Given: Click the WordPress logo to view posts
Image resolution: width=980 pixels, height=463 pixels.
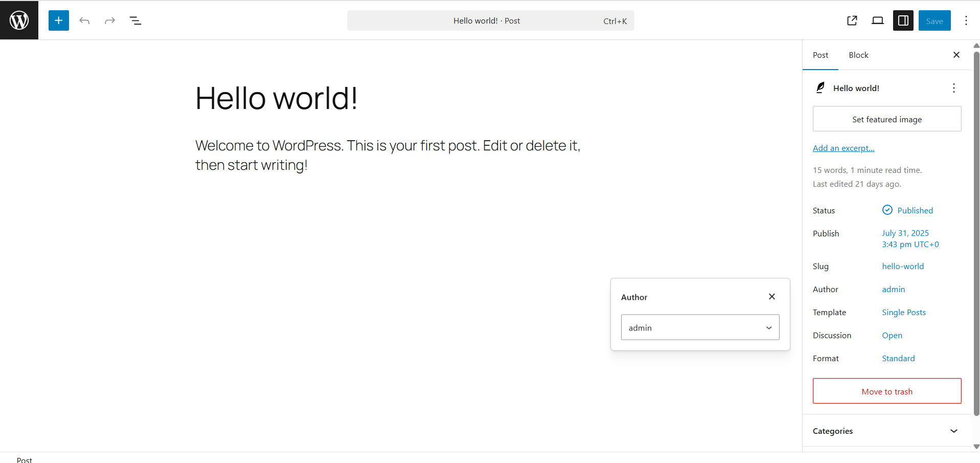Looking at the screenshot, I should click(19, 20).
